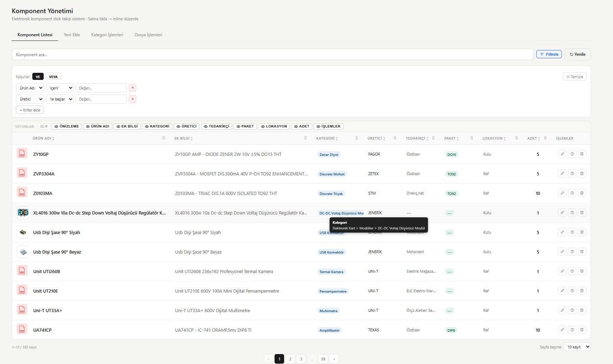Open the Ürün Adı field dropdown
Screen dimensions: 613x364
click(x=30, y=88)
